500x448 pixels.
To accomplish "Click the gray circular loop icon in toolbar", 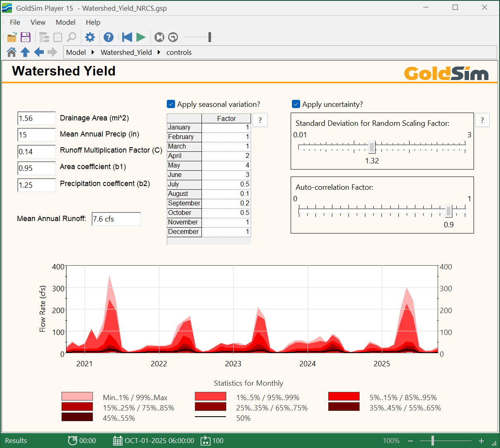I will click(x=173, y=37).
